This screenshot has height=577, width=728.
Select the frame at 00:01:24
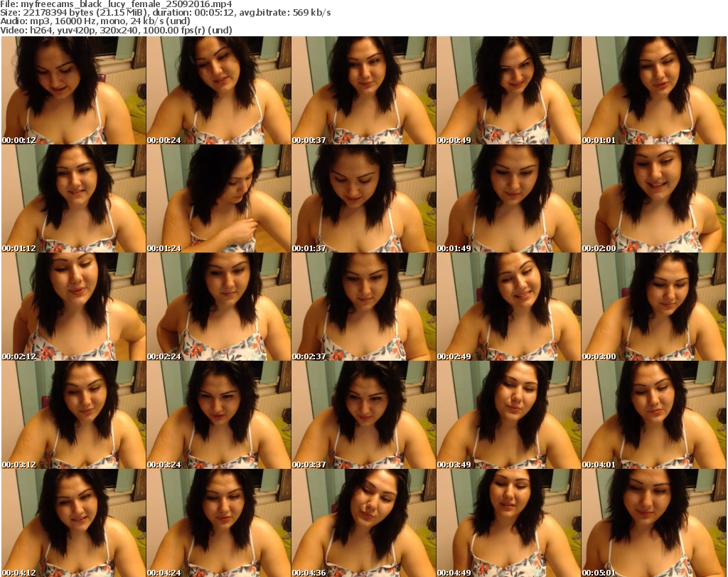click(218, 198)
